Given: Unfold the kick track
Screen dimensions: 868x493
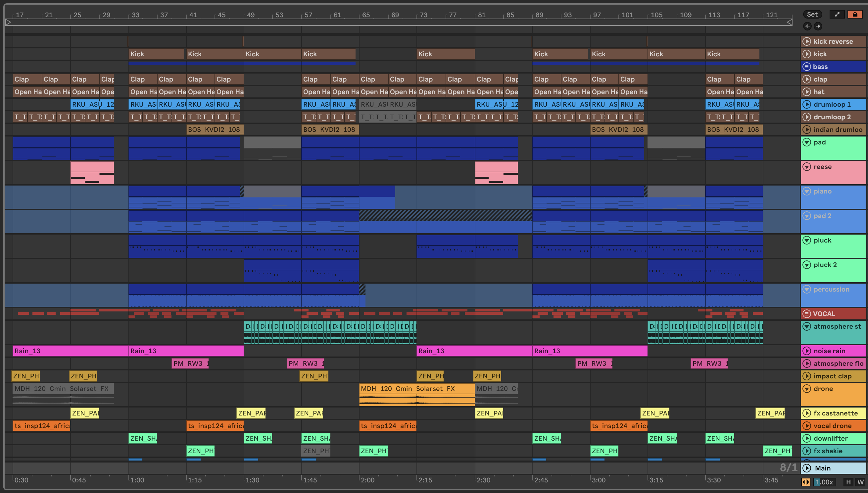Looking at the screenshot, I should (807, 54).
